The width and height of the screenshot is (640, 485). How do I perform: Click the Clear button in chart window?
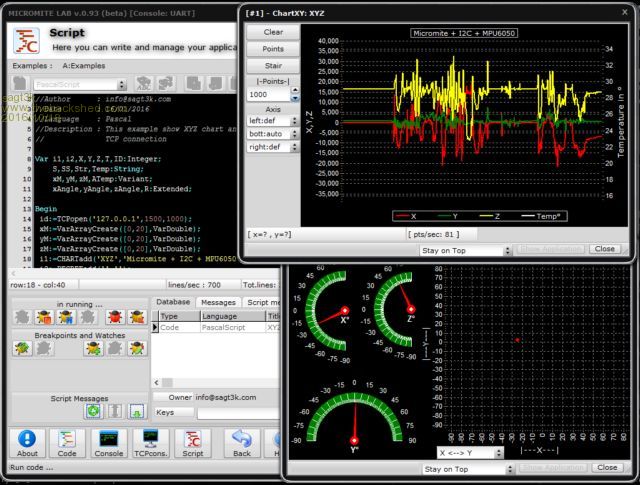[272, 33]
